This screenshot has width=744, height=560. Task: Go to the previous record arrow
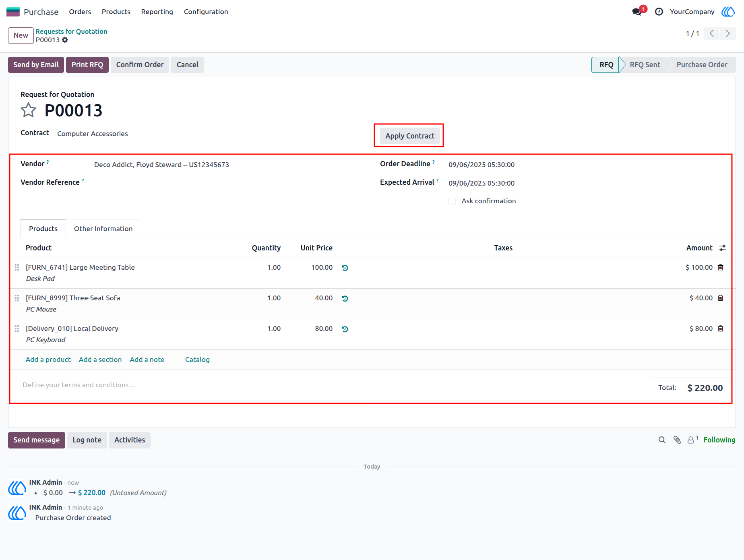point(712,33)
